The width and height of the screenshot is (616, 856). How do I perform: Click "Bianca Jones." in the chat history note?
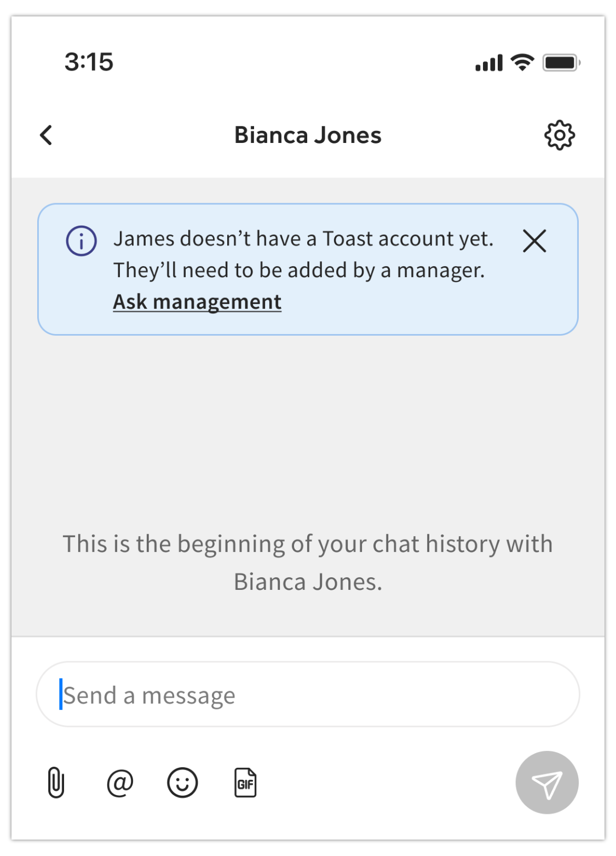pyautogui.click(x=308, y=582)
